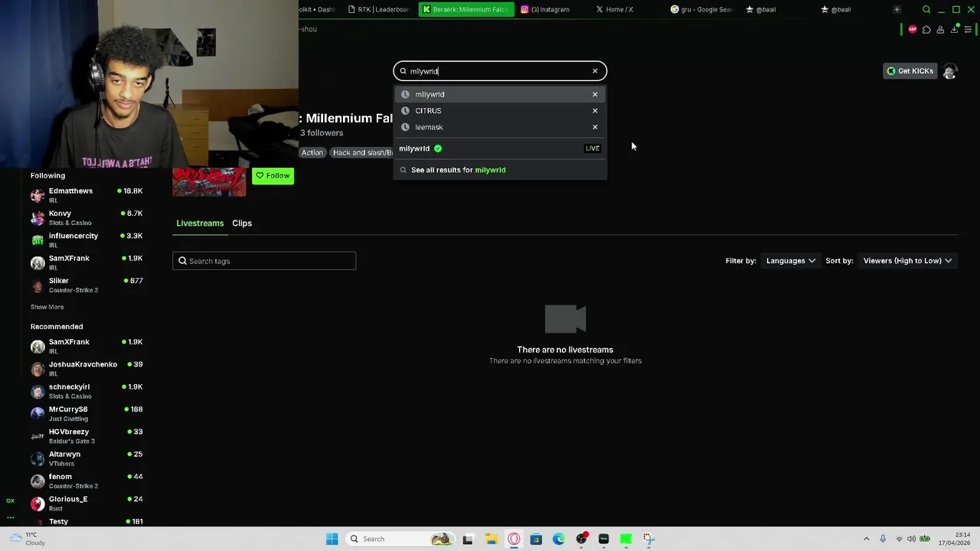Open schneckyirl channel avatar
980x551 pixels.
pyautogui.click(x=38, y=392)
